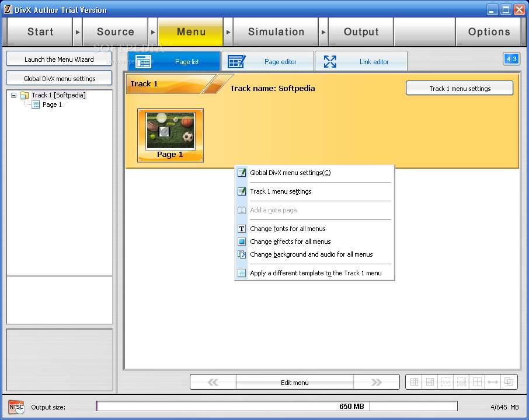Click the background and audio note icon
This screenshot has height=420, width=529.
[x=242, y=254]
